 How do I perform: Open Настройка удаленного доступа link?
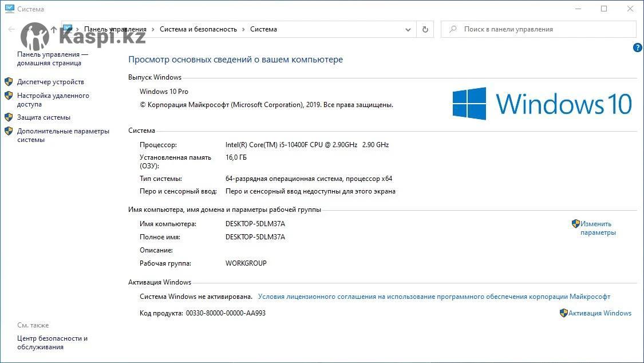pyautogui.click(x=53, y=100)
